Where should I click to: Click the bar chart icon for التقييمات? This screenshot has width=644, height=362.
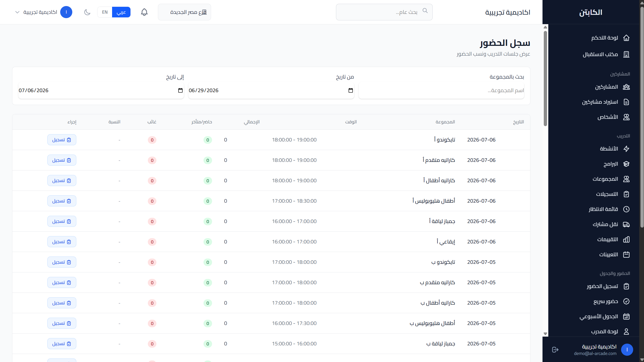point(626,239)
